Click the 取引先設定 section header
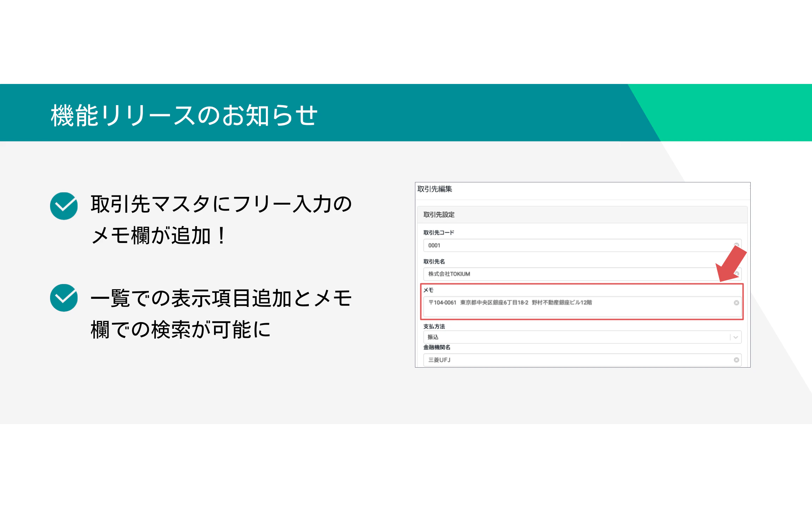Viewport: 812px width, 508px height. pyautogui.click(x=439, y=214)
